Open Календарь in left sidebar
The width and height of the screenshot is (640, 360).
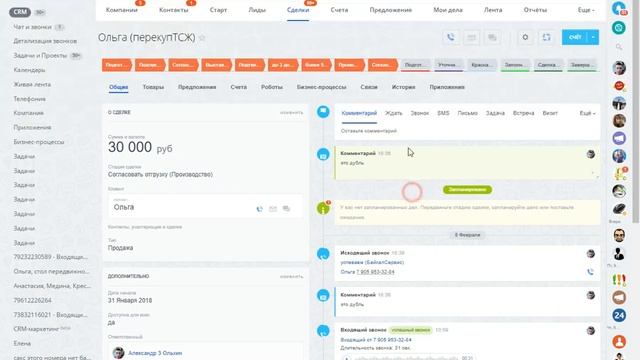point(29,70)
